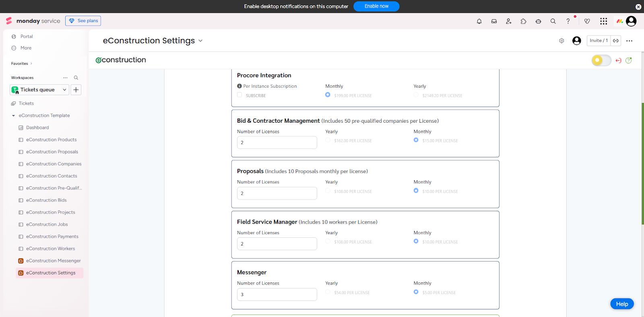Viewport: 644px width, 317px height.
Task: Collapse the eConstruction Template folder
Action: pos(13,115)
